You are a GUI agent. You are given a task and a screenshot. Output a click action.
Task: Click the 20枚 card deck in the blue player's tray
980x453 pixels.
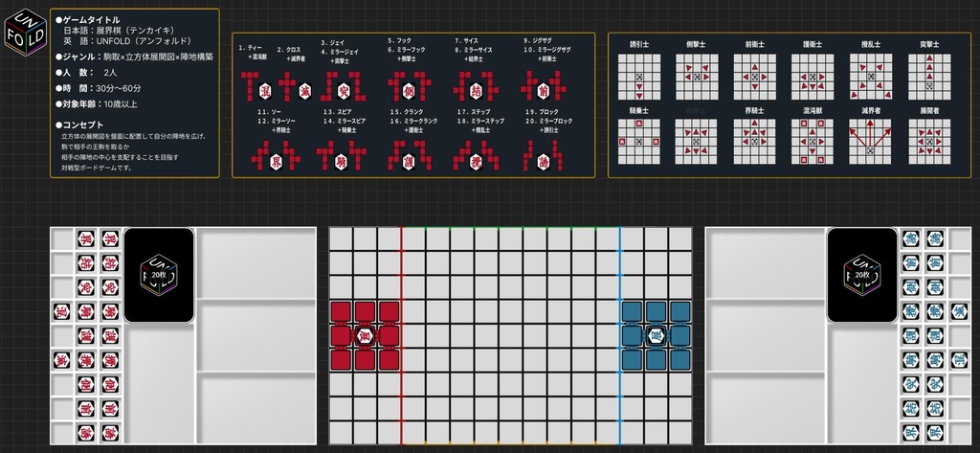tap(862, 275)
